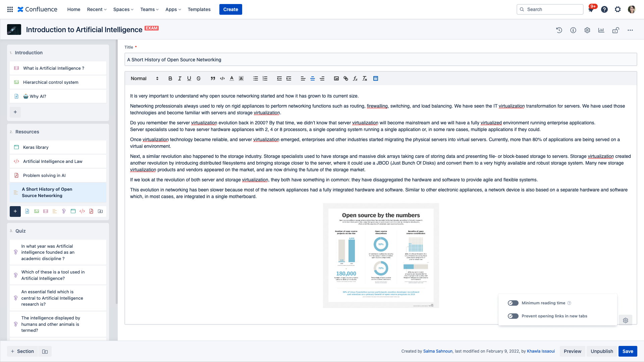Go to Home in the navigation
The height and width of the screenshot is (362, 644).
click(74, 9)
